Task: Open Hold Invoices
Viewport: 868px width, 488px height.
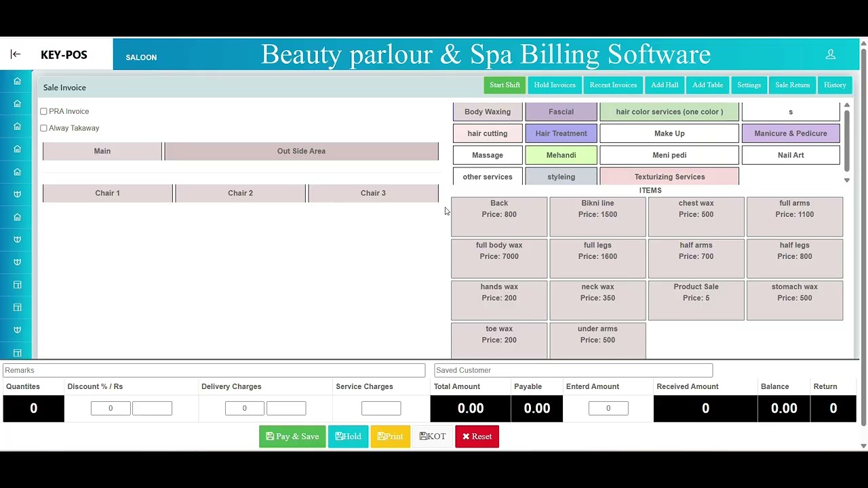Action: click(x=555, y=85)
